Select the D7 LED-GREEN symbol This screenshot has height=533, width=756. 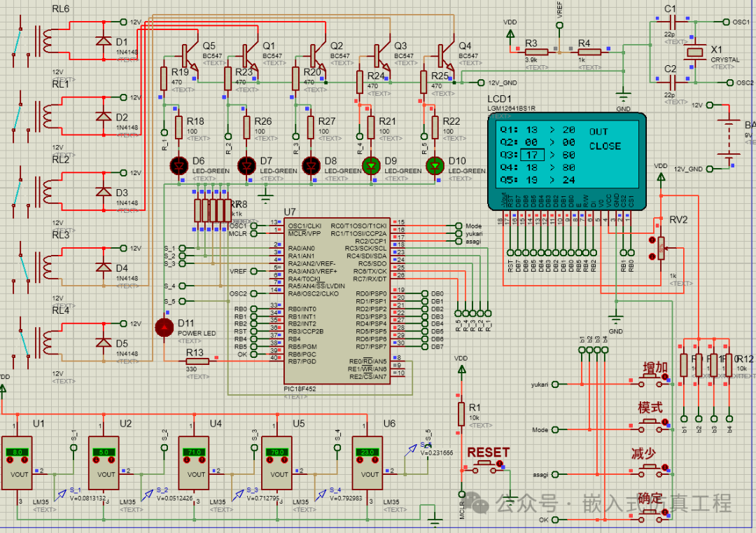(247, 166)
